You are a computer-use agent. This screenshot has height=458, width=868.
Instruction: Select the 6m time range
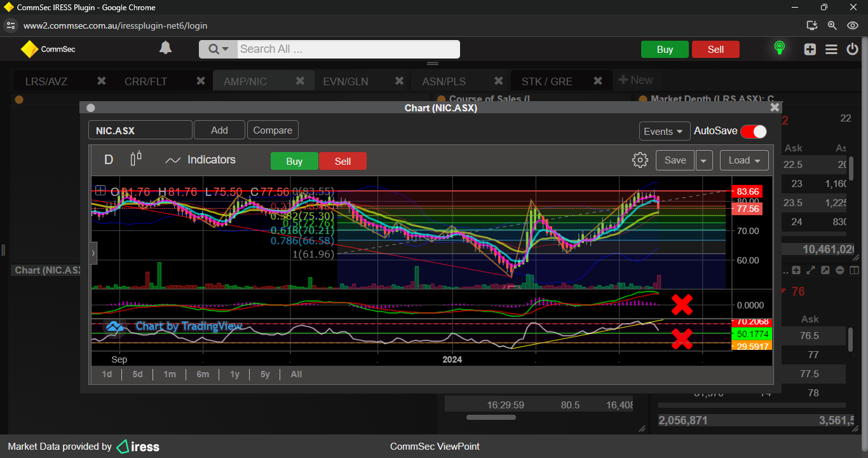coord(203,374)
